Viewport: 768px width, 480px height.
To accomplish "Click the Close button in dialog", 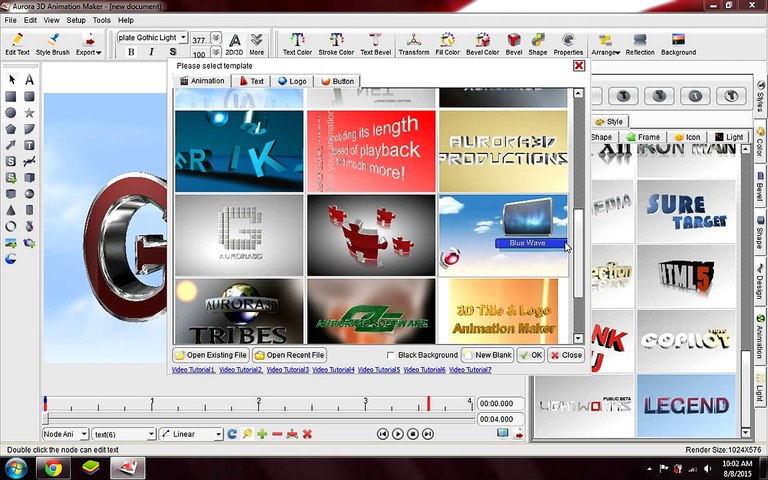I will [566, 355].
